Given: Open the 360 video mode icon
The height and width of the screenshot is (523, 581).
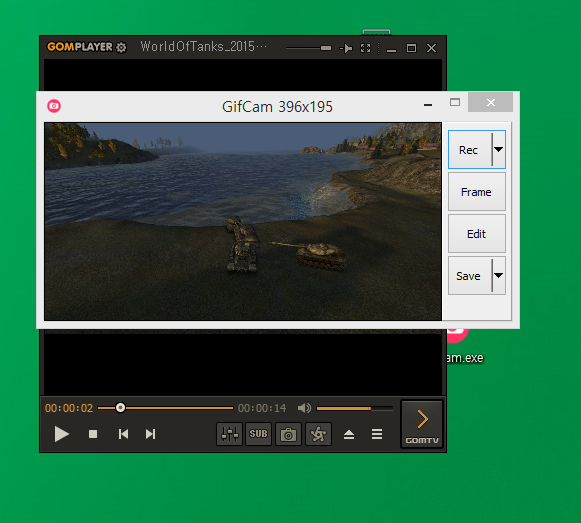Looking at the screenshot, I should coord(318,434).
